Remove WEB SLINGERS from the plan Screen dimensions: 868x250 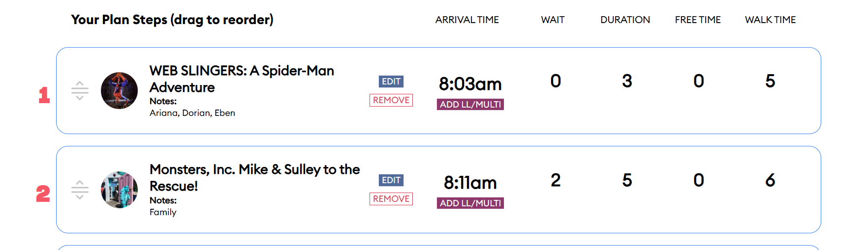pos(391,100)
